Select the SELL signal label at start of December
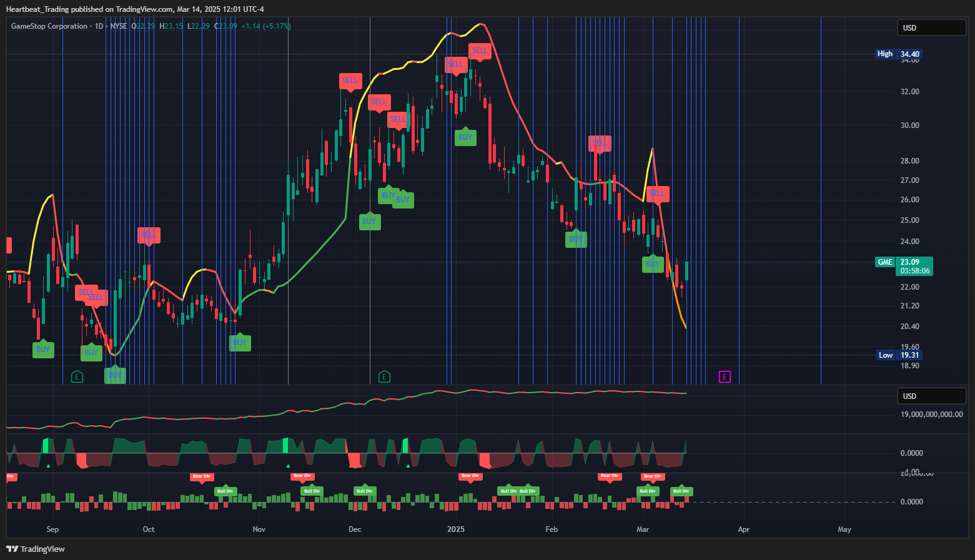 pos(350,81)
